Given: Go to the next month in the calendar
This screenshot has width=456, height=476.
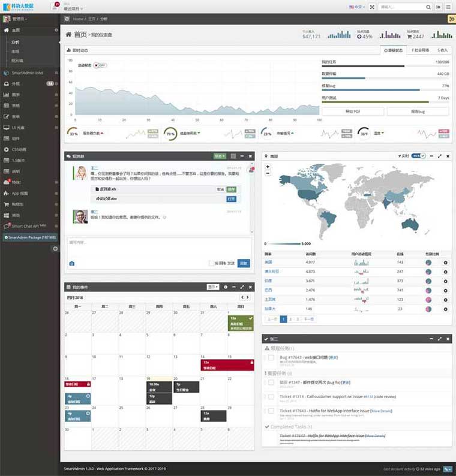Looking at the screenshot, I should (x=248, y=297).
